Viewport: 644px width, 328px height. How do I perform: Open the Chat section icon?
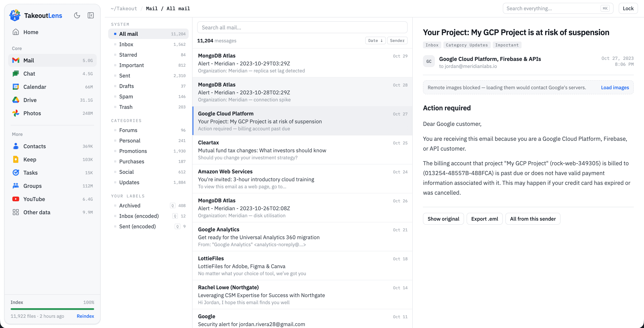click(16, 73)
